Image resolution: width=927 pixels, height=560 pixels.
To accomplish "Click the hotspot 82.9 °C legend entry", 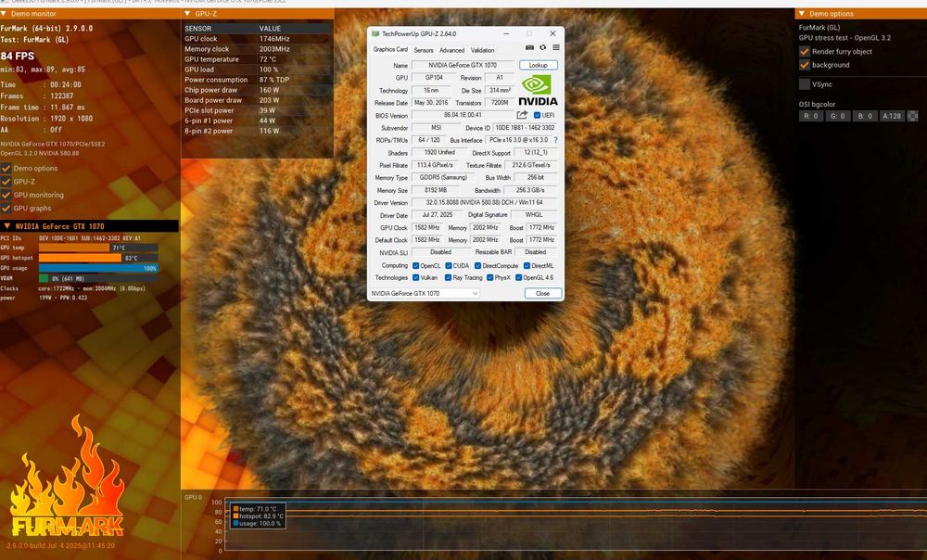I will click(259, 515).
